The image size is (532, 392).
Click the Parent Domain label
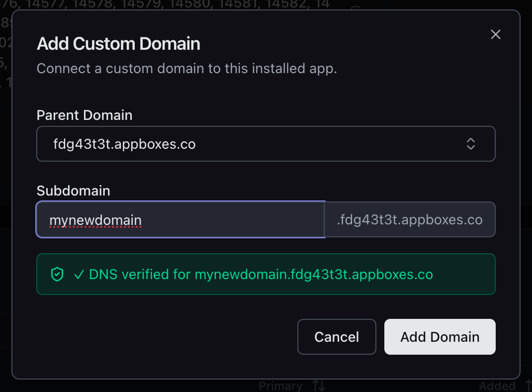click(x=85, y=115)
